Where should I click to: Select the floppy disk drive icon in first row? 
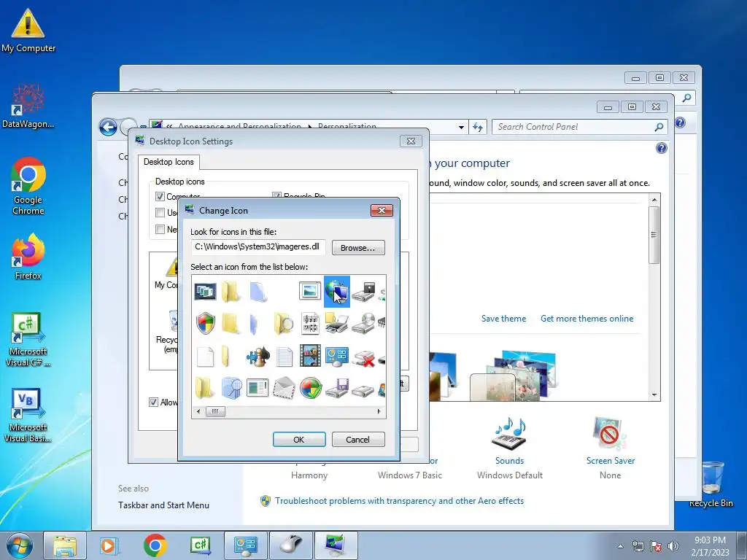pos(363,292)
